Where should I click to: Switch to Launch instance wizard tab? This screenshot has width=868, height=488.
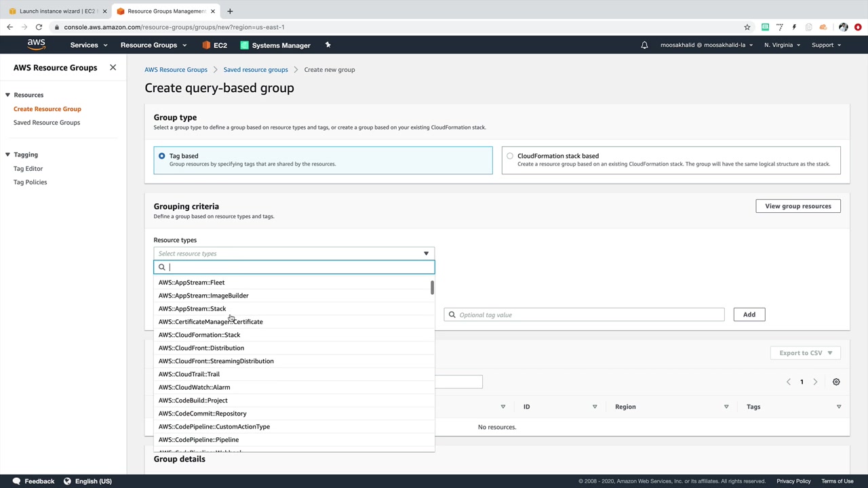(58, 11)
